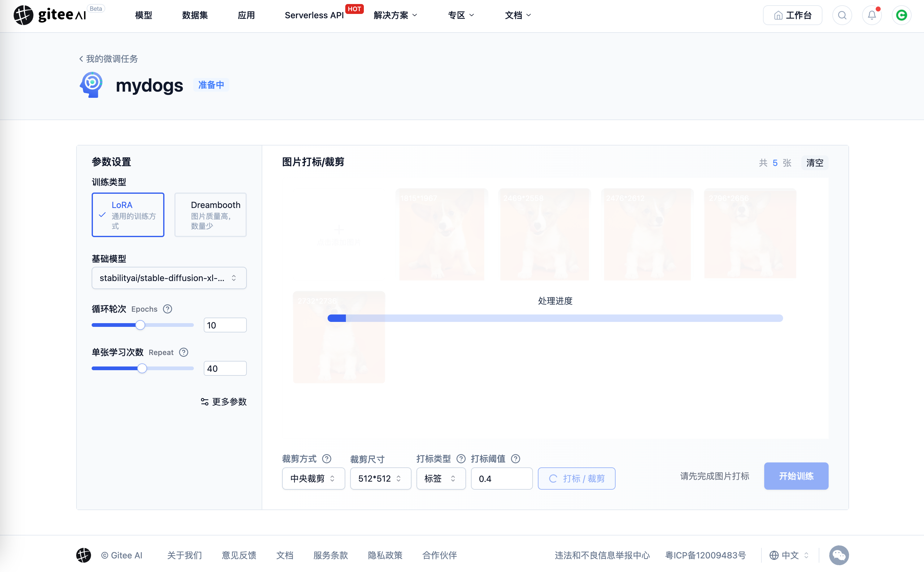Go to 模型 page
The height and width of the screenshot is (572, 924).
pos(143,15)
